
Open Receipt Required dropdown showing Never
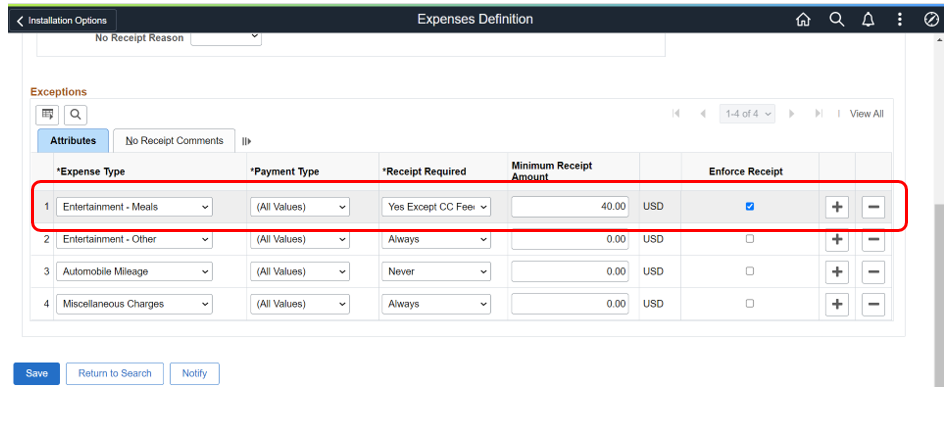(x=436, y=272)
